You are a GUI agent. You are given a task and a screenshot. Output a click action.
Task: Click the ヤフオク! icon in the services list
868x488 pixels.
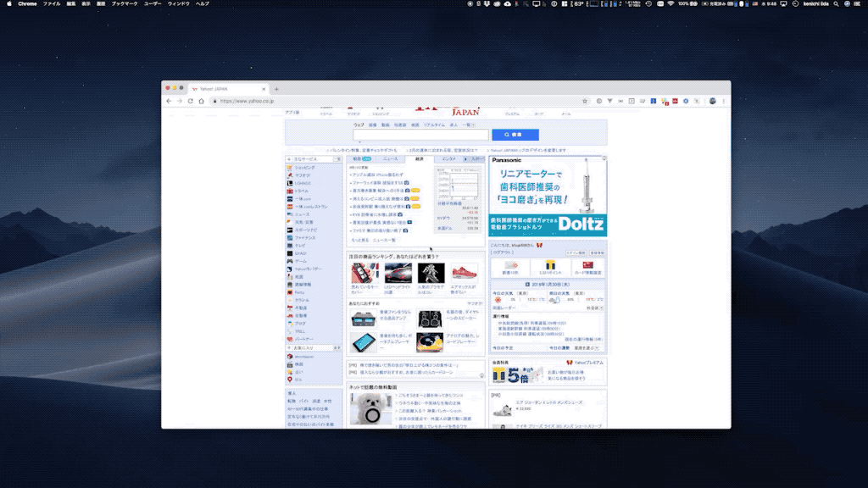pyautogui.click(x=290, y=175)
